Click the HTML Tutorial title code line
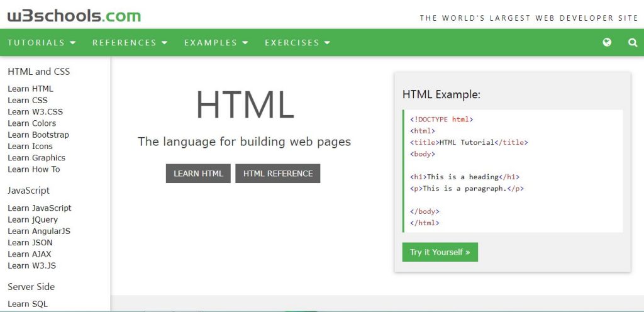 (x=469, y=142)
